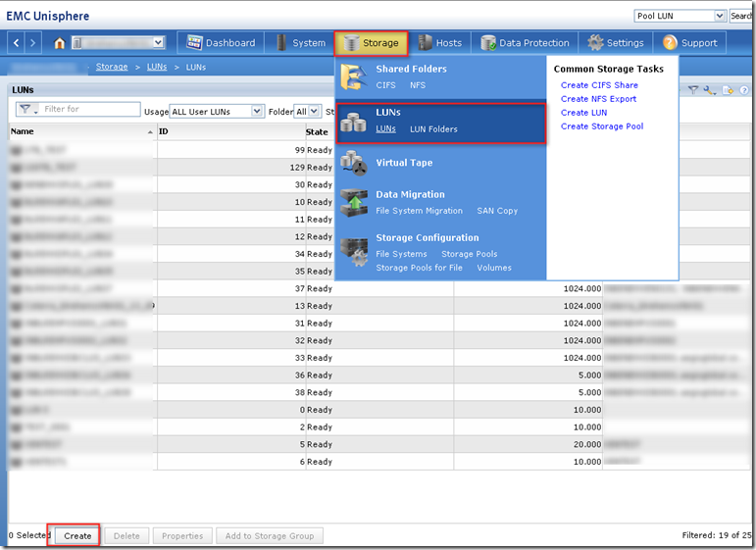
Task: Open LUN Folders link under LUNs
Action: pyautogui.click(x=433, y=129)
